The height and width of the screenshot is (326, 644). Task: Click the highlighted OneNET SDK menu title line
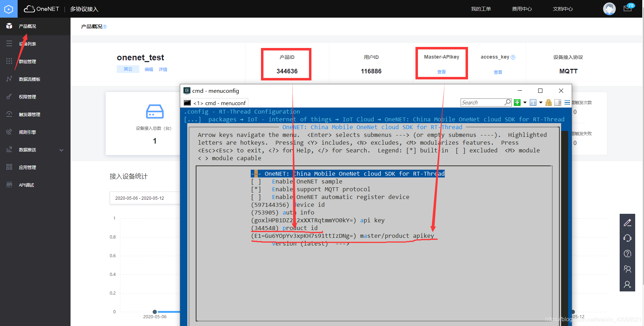pyautogui.click(x=348, y=174)
